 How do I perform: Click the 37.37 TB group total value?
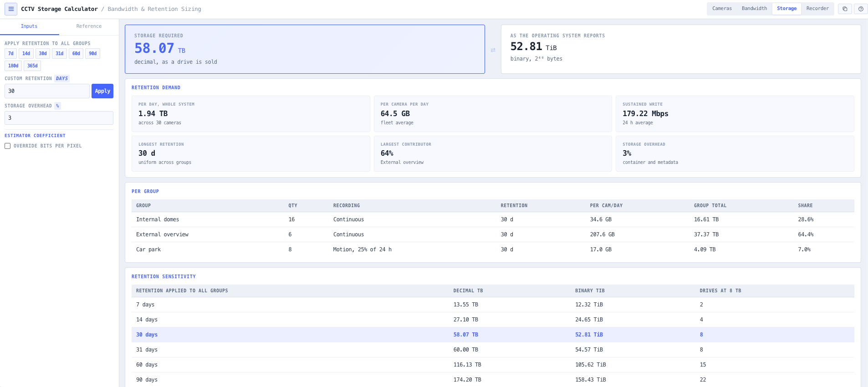pyautogui.click(x=706, y=234)
